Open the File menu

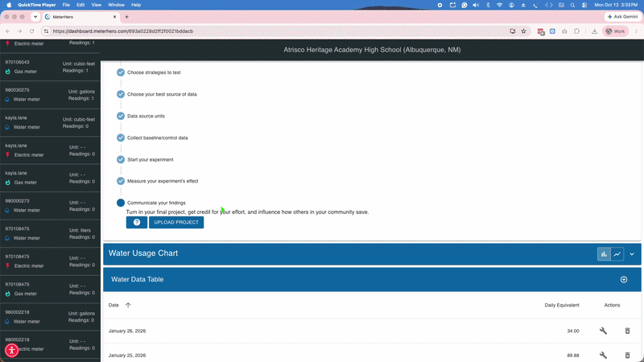(x=66, y=5)
